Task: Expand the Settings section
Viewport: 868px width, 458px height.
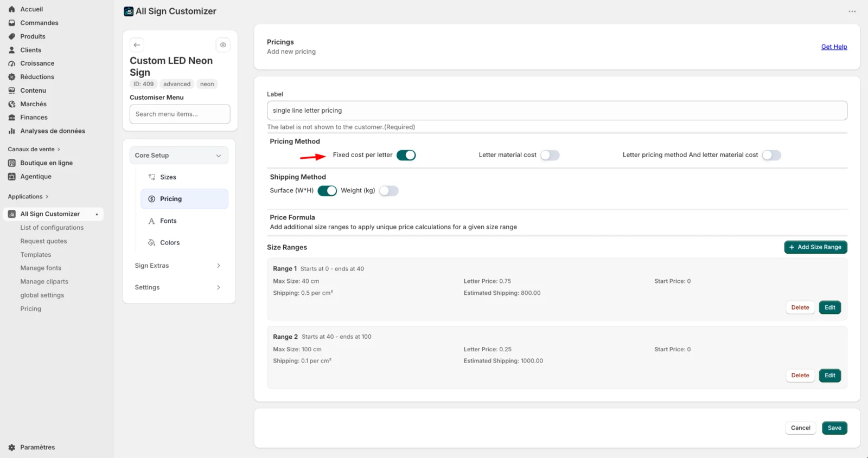Action: click(178, 287)
